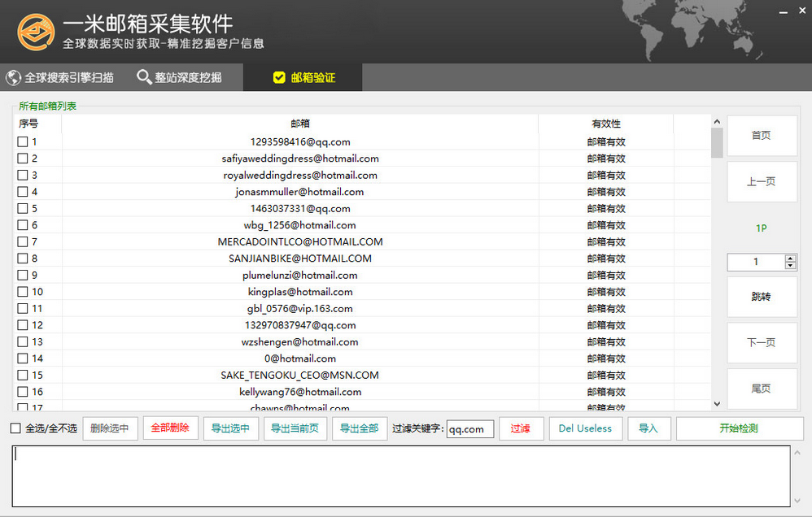Click the 导出全部 button
This screenshot has height=517, width=812.
pos(359,428)
